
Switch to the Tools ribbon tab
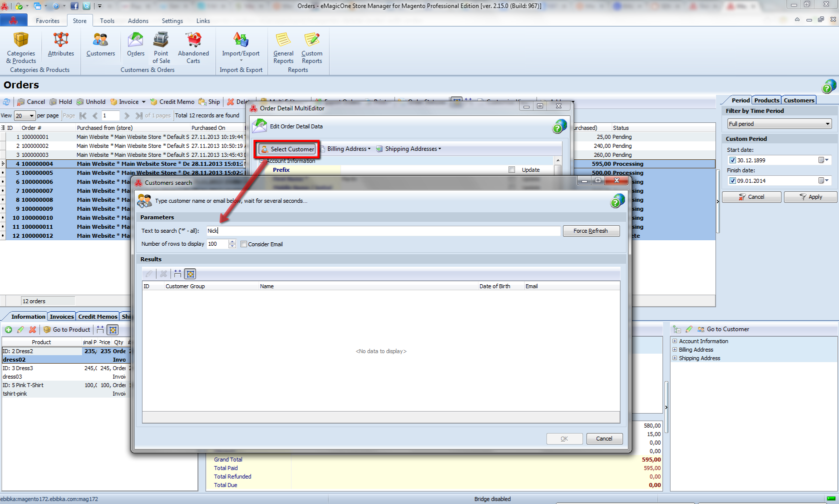pyautogui.click(x=107, y=21)
